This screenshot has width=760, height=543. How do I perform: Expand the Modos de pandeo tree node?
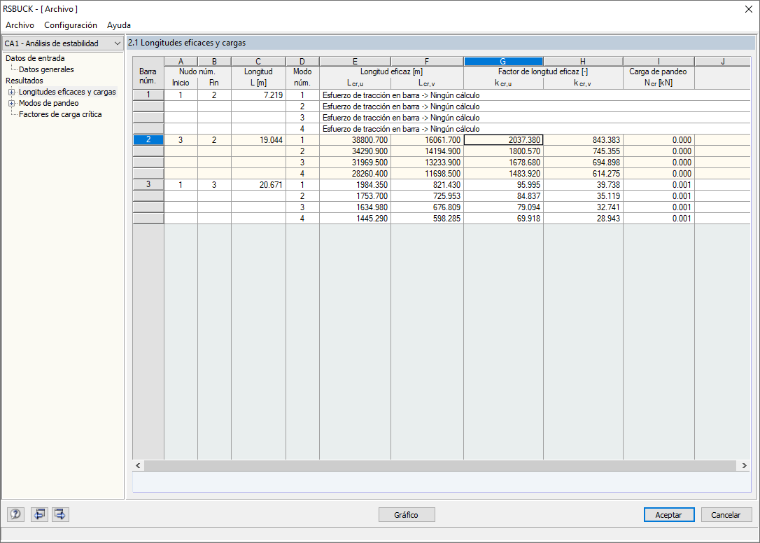click(x=11, y=103)
